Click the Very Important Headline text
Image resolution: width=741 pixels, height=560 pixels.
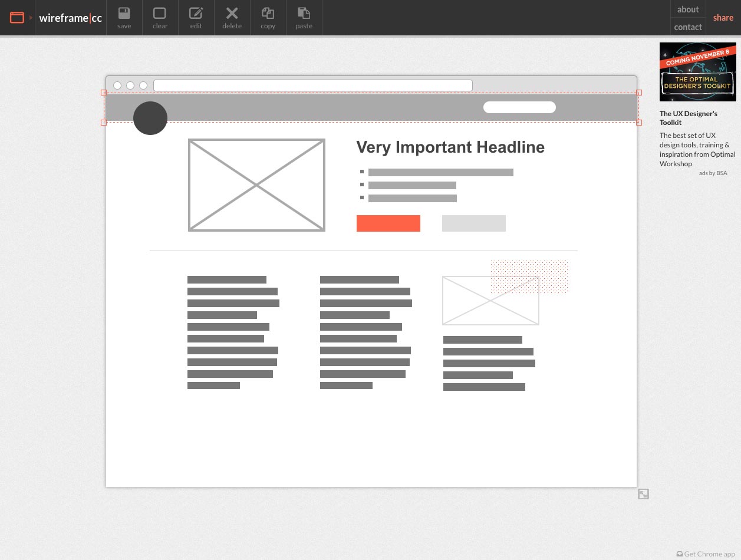450,147
